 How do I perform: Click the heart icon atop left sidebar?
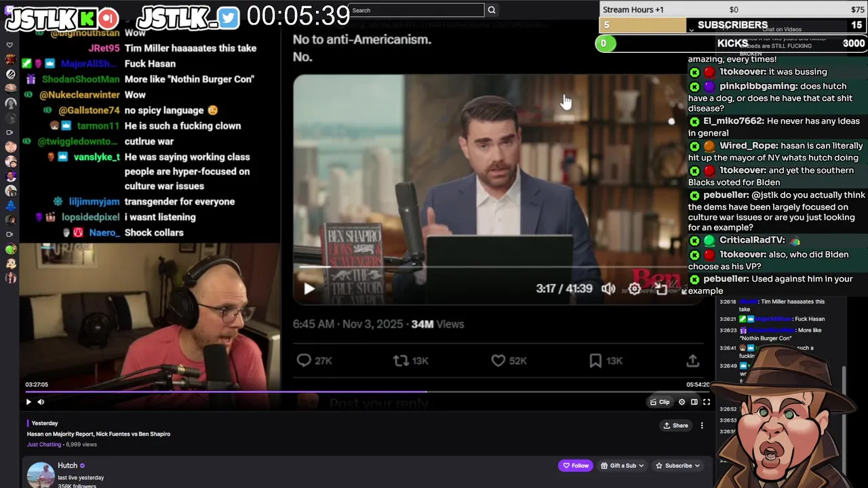click(9, 45)
